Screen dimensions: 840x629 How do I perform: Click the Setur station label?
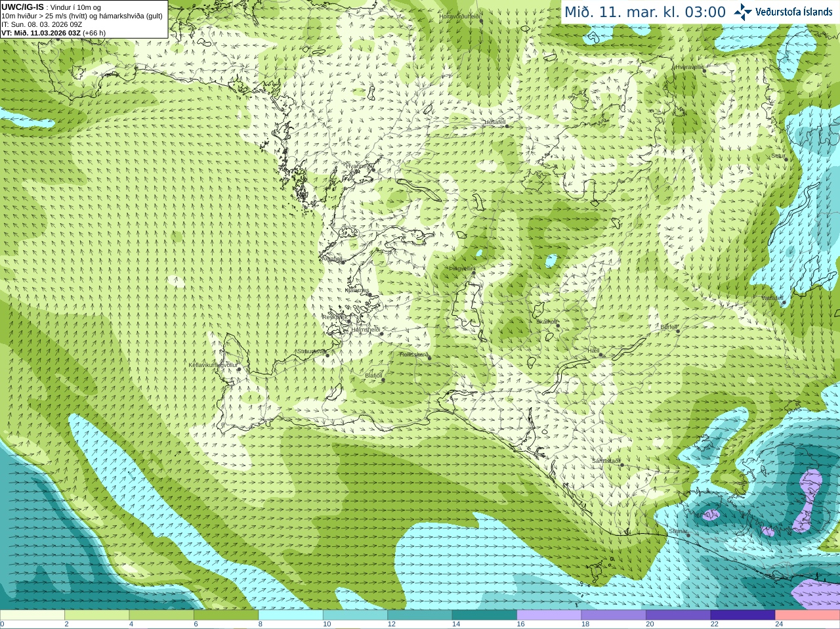pos(778,156)
